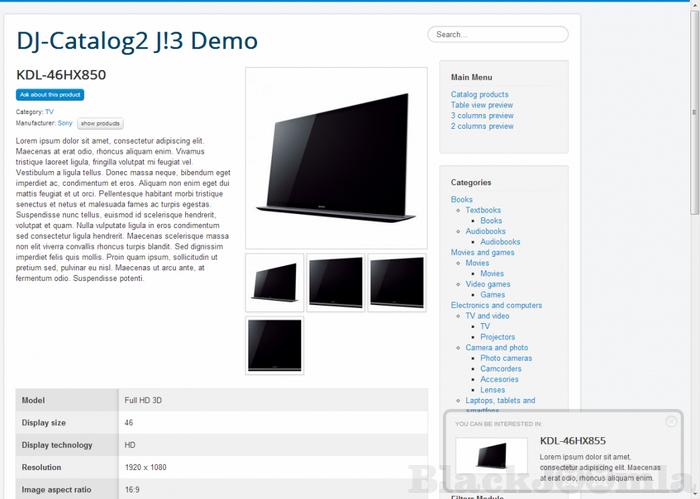
Task: Select 'Photo cameras' in the category tree
Action: (x=506, y=358)
